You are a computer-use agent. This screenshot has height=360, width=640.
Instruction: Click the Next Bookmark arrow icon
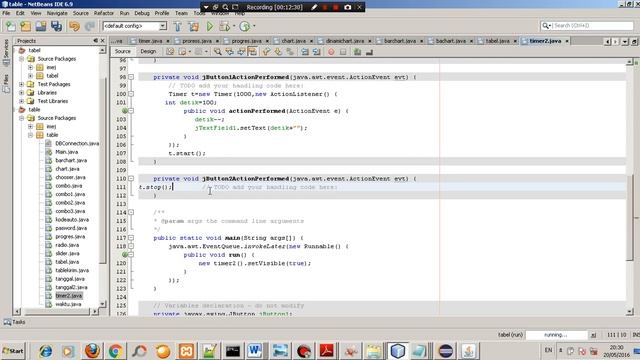pos(278,52)
